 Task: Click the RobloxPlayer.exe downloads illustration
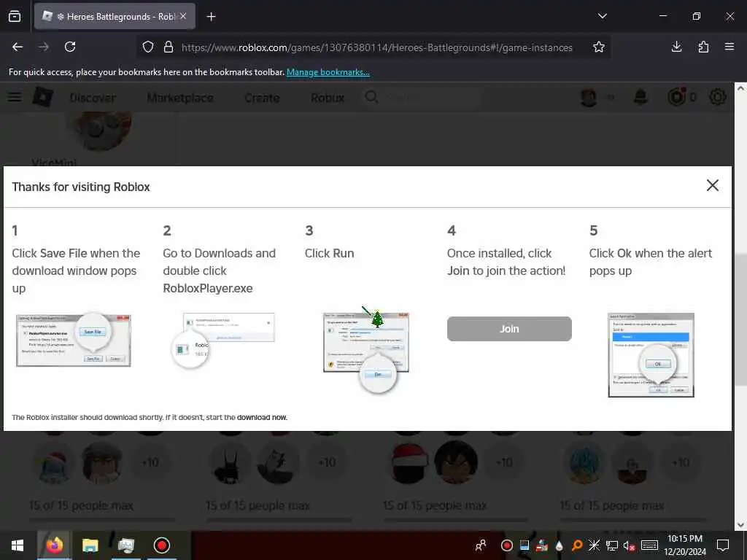pyautogui.click(x=223, y=340)
